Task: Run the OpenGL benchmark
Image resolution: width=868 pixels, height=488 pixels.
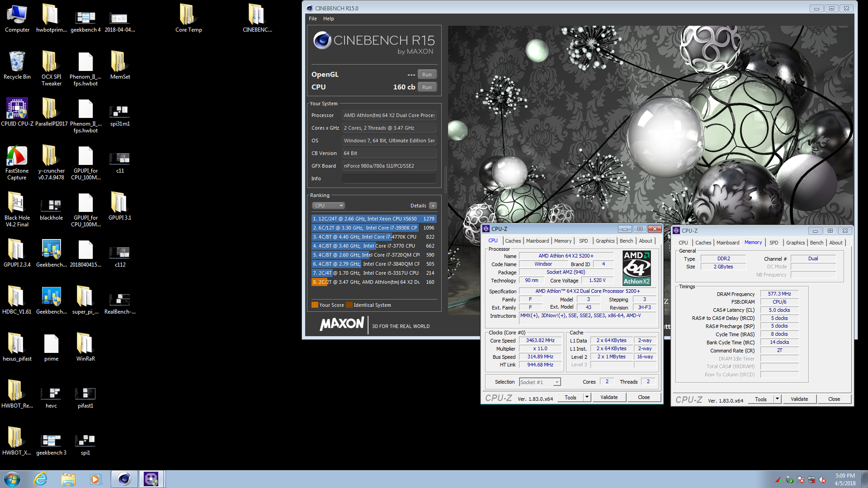Action: pyautogui.click(x=427, y=75)
